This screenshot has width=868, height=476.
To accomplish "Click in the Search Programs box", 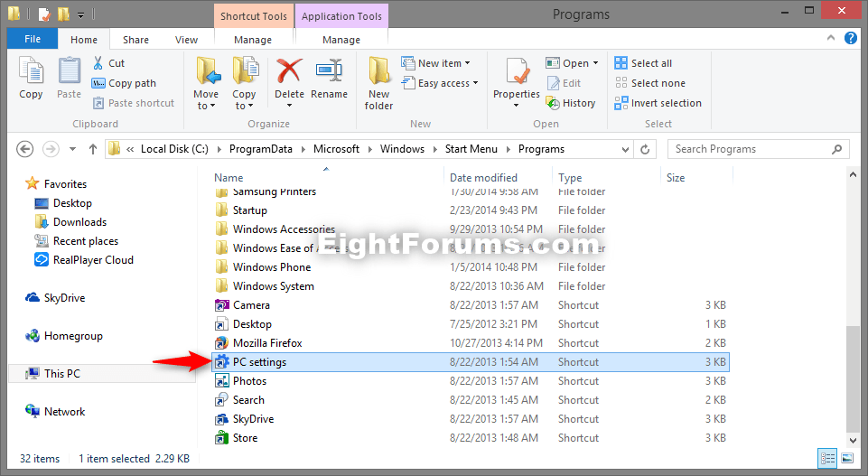I will pyautogui.click(x=759, y=149).
